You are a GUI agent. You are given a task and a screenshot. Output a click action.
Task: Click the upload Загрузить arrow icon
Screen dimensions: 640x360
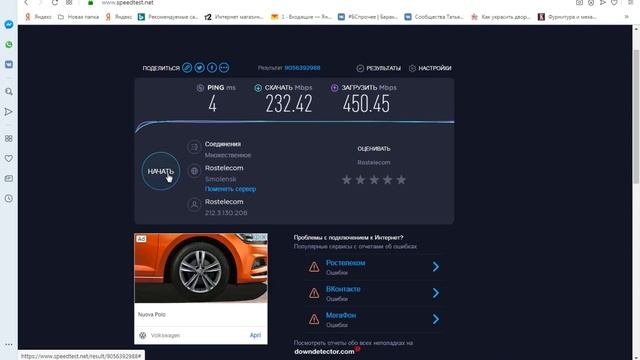[334, 88]
